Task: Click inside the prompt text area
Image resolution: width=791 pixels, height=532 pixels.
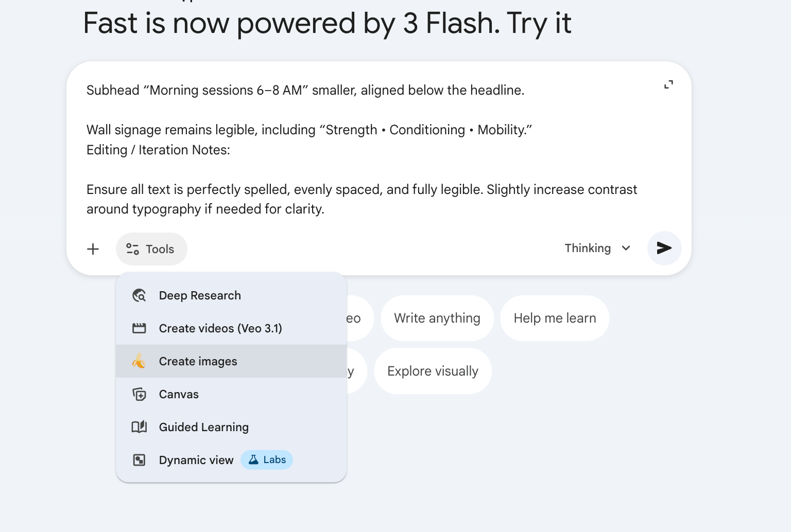Action: tap(360, 149)
